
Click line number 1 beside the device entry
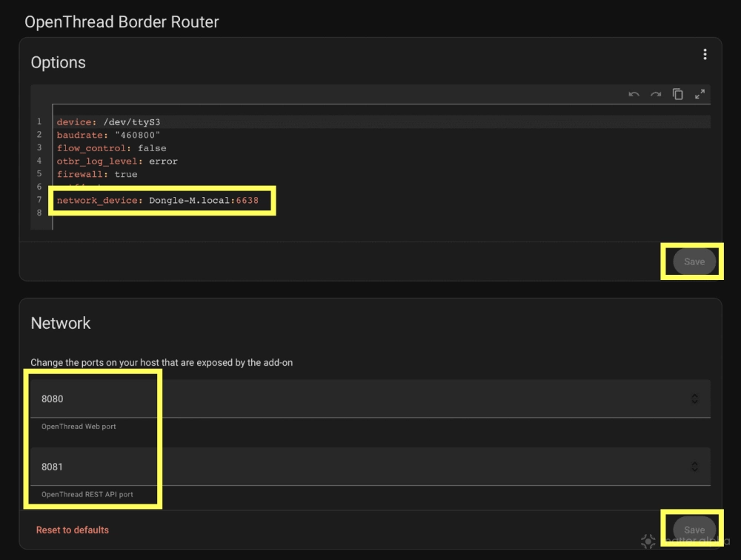point(39,121)
